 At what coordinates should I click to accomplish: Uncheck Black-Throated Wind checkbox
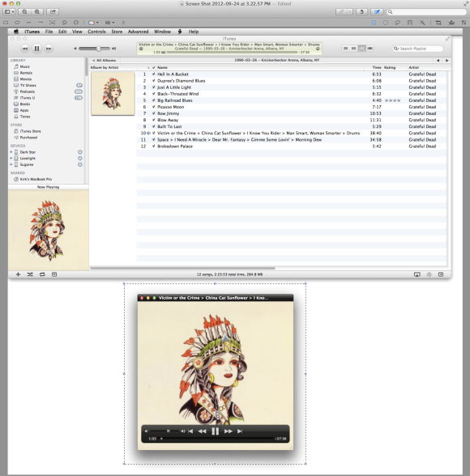(x=154, y=94)
